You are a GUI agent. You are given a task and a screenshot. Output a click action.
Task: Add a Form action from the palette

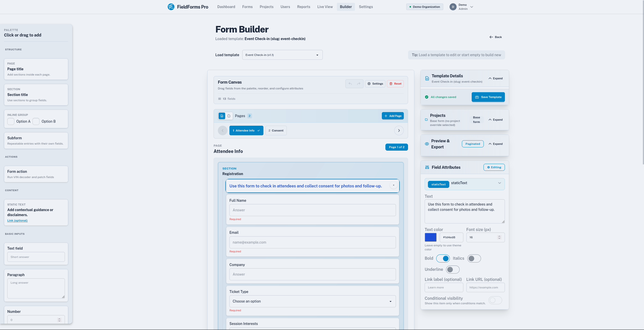click(36, 174)
